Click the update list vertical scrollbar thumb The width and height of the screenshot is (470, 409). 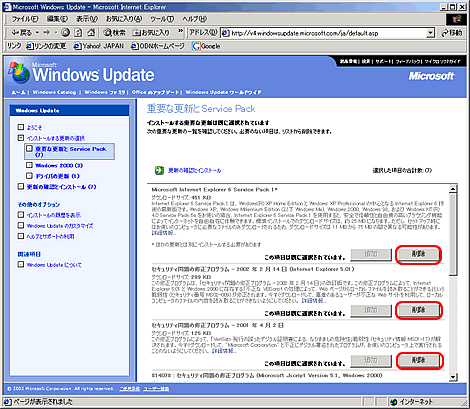click(x=453, y=234)
